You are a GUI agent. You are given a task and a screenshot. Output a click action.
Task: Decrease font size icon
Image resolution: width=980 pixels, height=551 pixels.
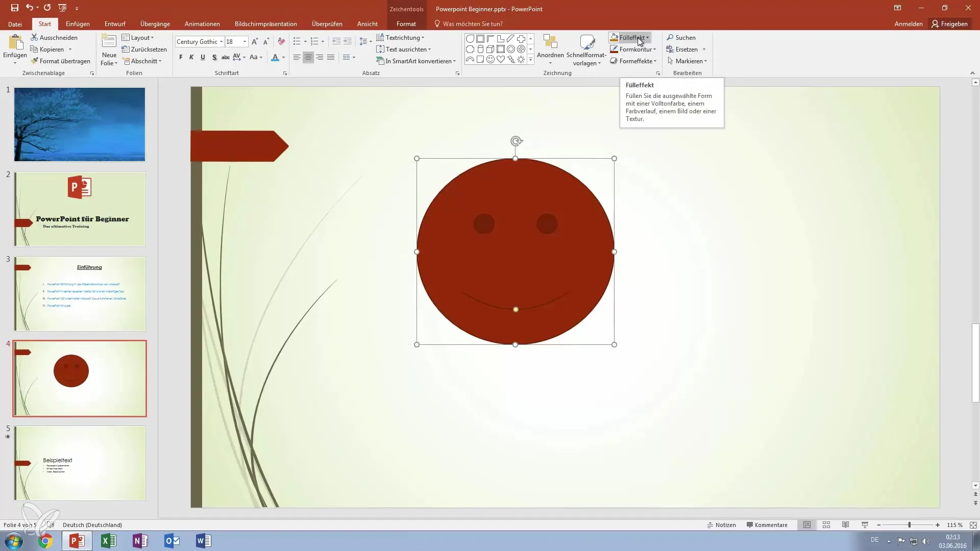point(265,42)
